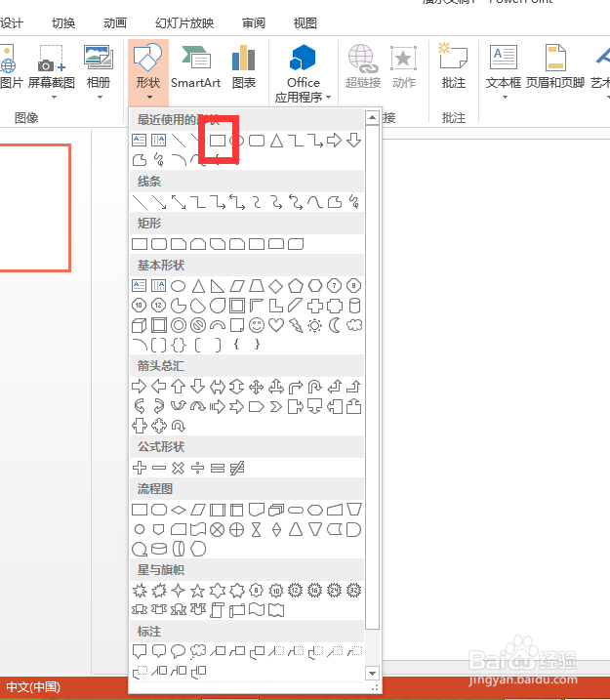
Task: Select flowchart decision diamond
Action: coord(179,510)
